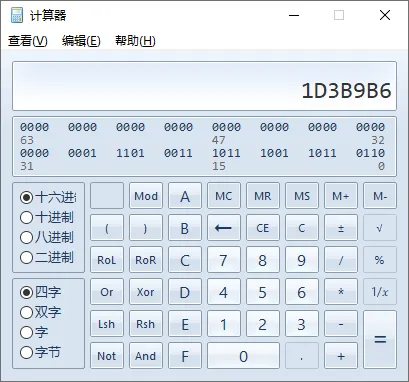The height and width of the screenshot is (382, 409).
Task: Click the multiply asterisk button
Action: (341, 292)
